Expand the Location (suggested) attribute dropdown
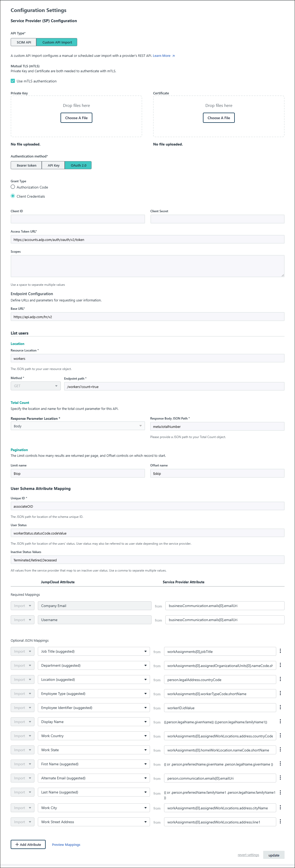295x868 pixels. click(93, 679)
